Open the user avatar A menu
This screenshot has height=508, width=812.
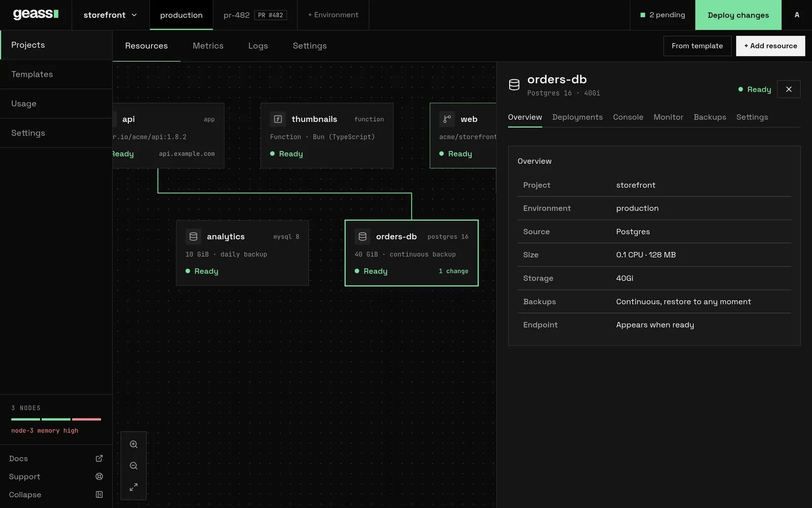[797, 15]
